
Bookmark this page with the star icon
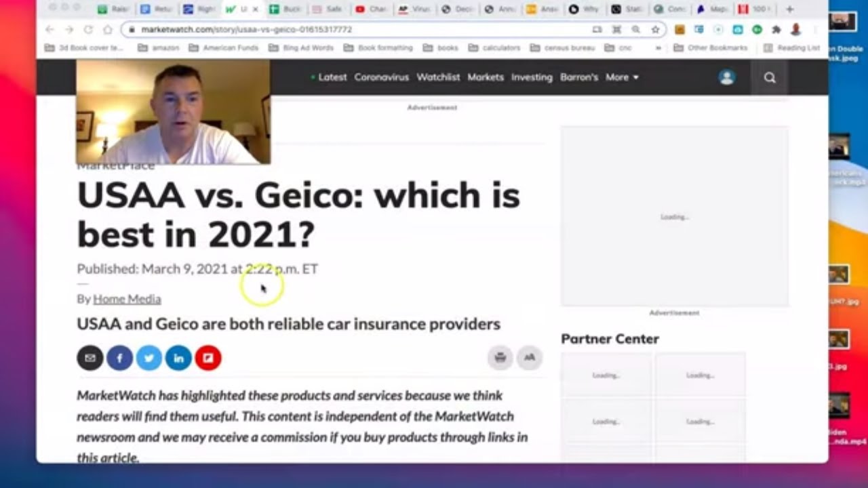[655, 30]
